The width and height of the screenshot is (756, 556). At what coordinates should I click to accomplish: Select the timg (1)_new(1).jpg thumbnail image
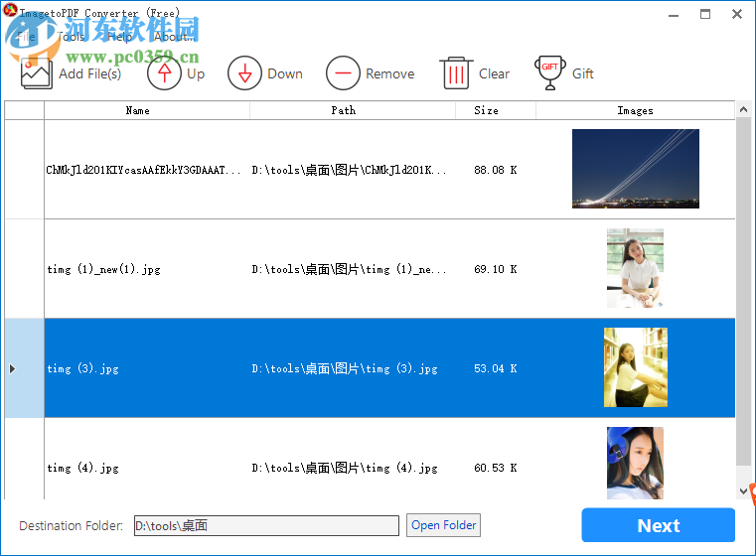click(635, 268)
